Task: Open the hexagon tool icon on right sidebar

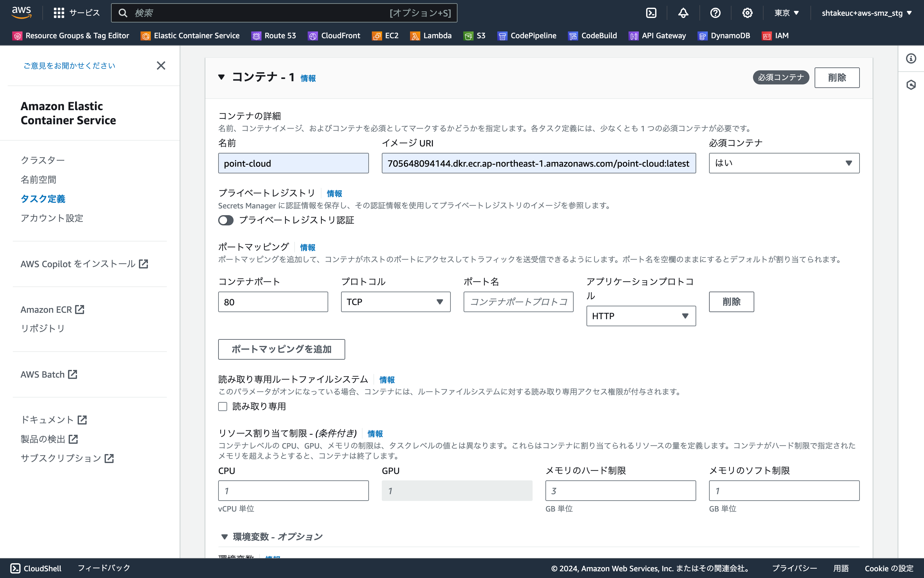Action: [x=911, y=84]
